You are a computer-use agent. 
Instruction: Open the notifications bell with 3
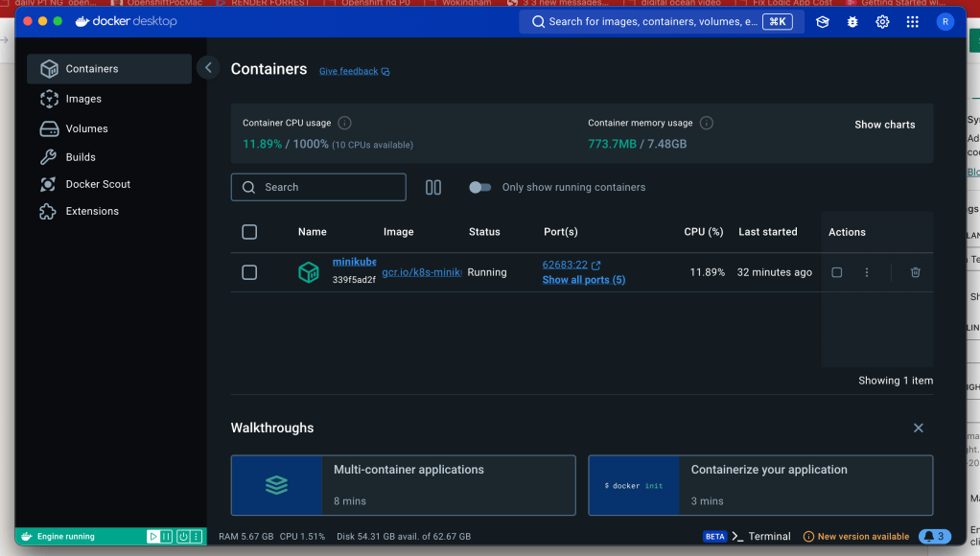point(934,537)
